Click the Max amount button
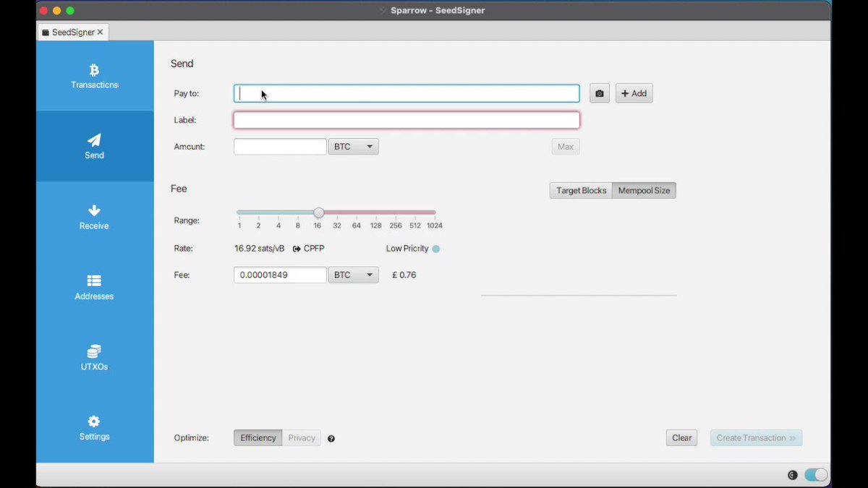868x488 pixels. point(566,147)
